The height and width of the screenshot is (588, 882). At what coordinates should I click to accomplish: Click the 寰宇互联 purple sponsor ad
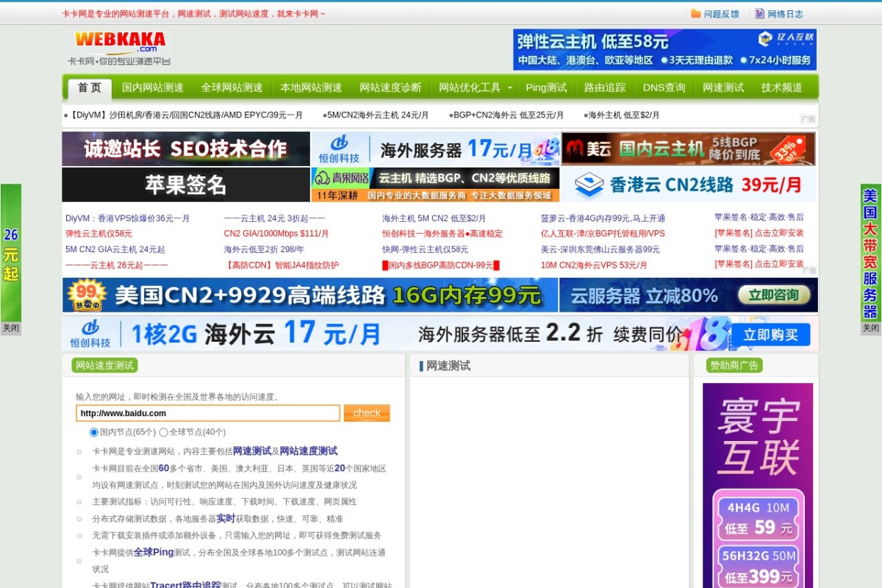pyautogui.click(x=758, y=485)
